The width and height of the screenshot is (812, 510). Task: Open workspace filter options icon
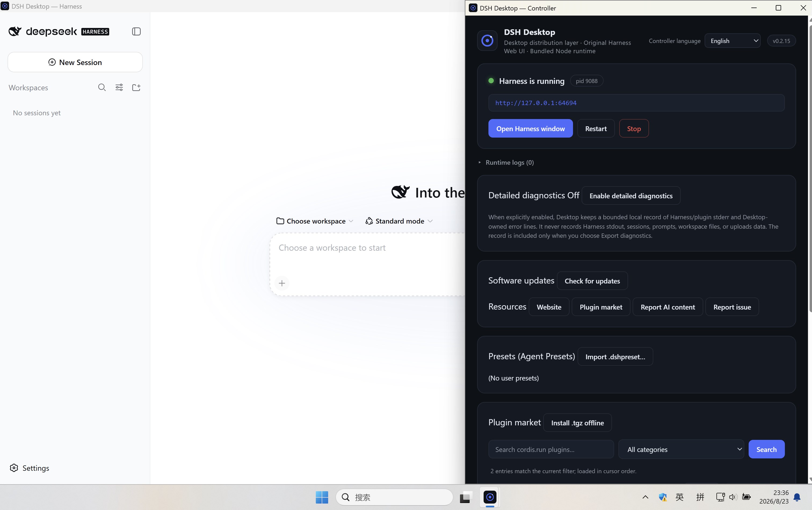(119, 87)
